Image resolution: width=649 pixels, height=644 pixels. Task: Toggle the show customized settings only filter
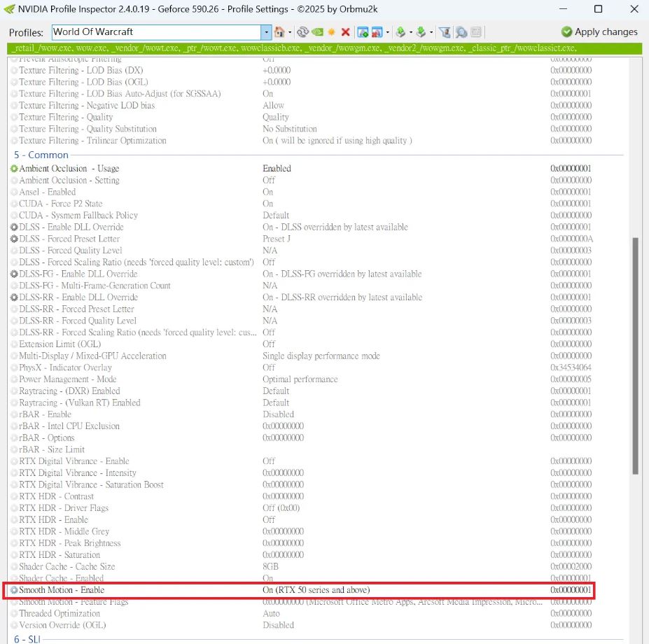pos(445,32)
